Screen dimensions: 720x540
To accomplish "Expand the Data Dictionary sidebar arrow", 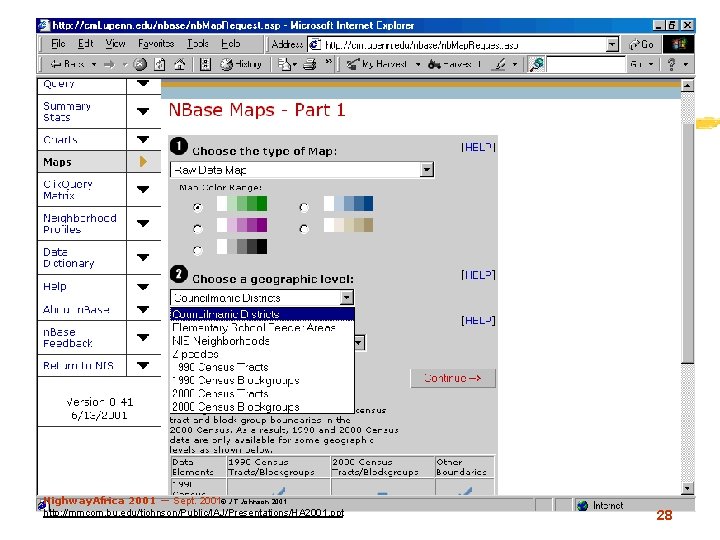I will coord(143,258).
